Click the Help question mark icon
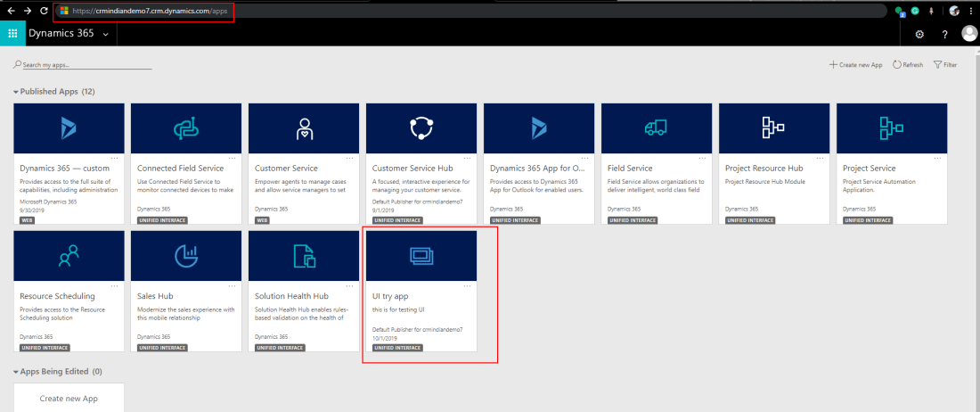Image resolution: width=980 pixels, height=412 pixels. click(944, 34)
